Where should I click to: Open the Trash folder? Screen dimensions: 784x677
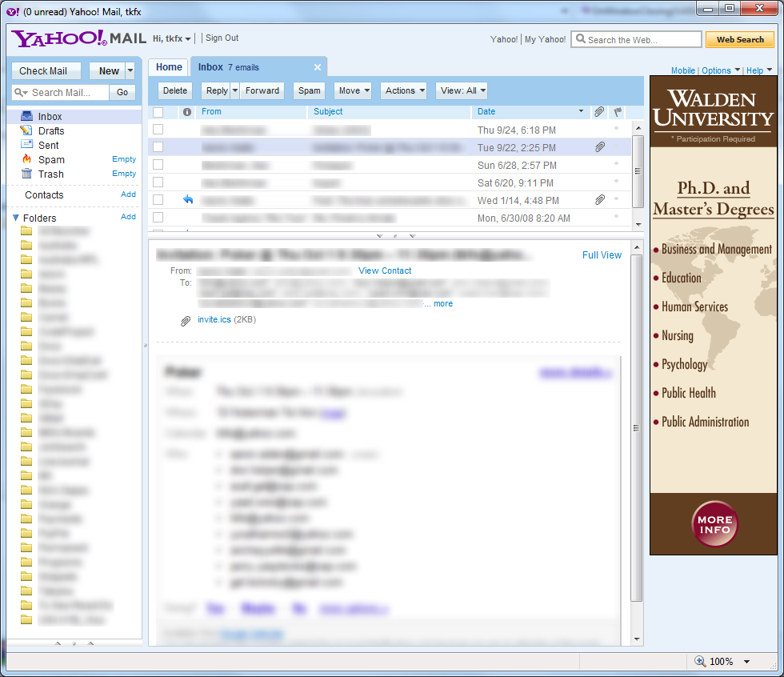click(51, 174)
